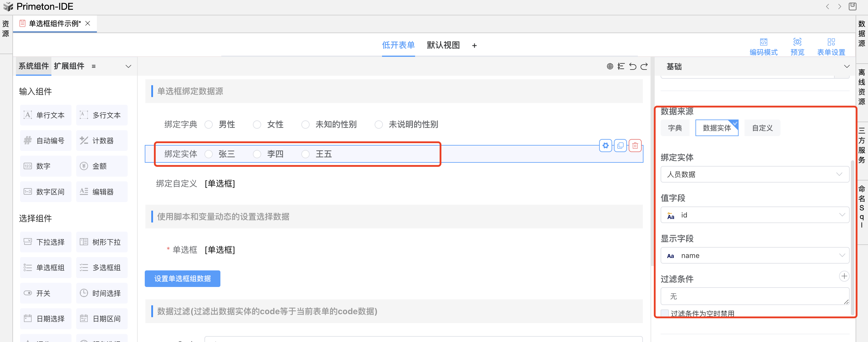
Task: Switch to 扩展组件 tab
Action: [69, 66]
